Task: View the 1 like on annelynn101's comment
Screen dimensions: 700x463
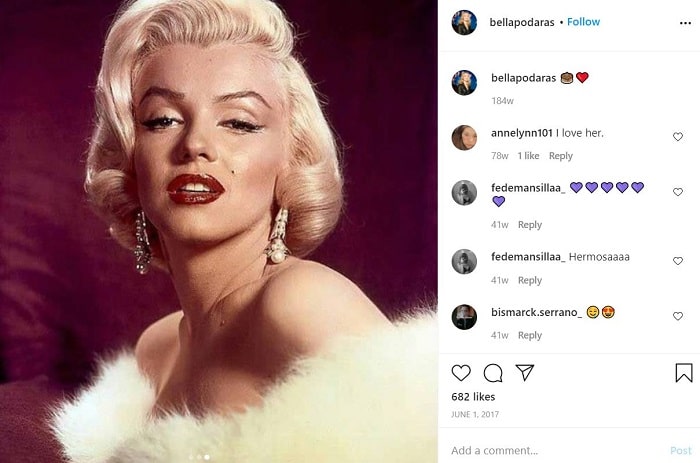Action: (529, 156)
